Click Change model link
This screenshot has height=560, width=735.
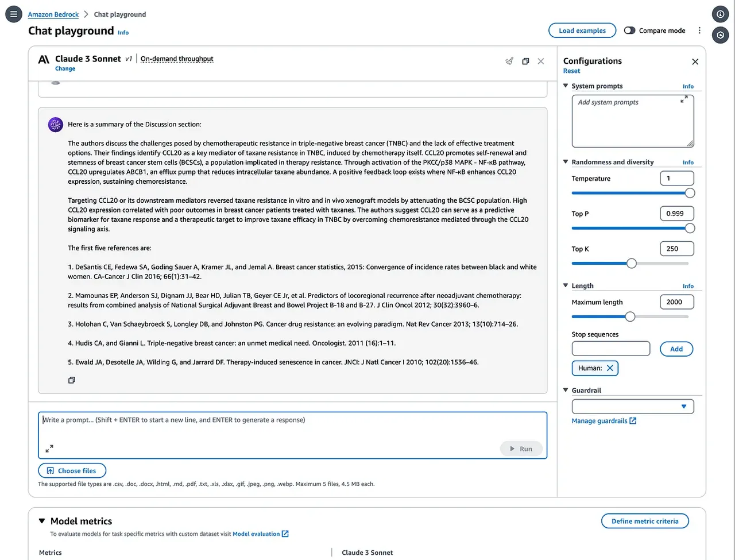[65, 68]
